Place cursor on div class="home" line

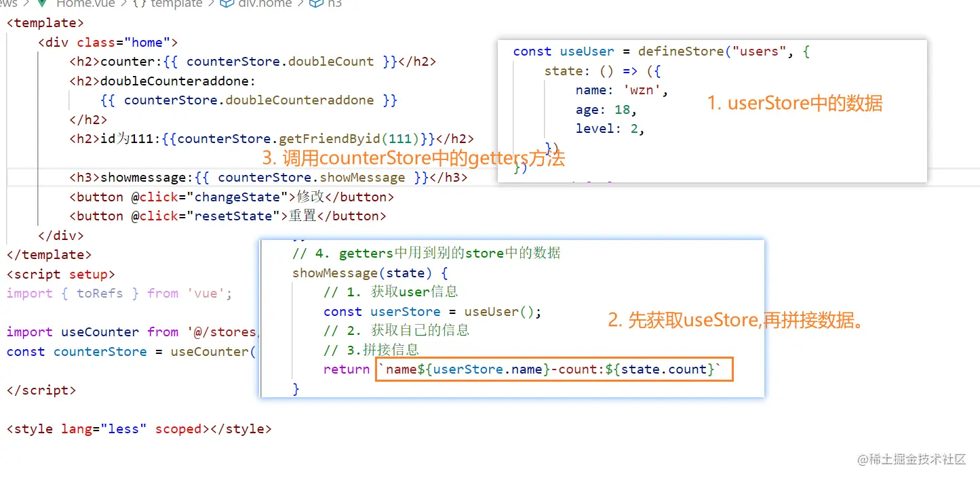(108, 42)
